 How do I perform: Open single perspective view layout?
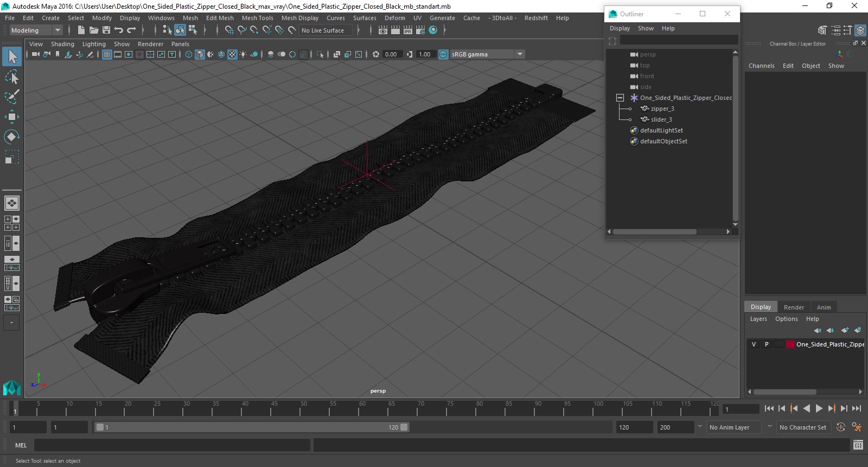(11, 203)
